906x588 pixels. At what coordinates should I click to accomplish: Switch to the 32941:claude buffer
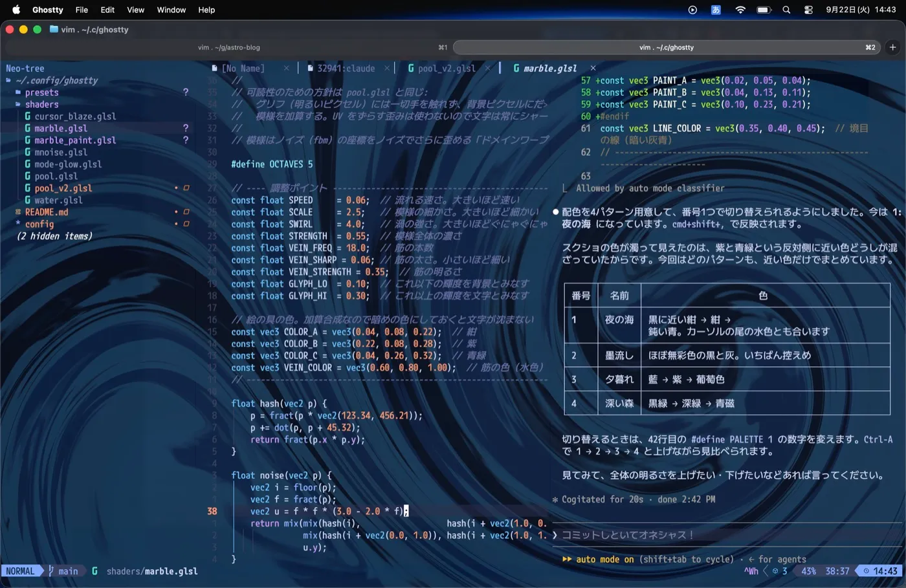[x=346, y=68]
